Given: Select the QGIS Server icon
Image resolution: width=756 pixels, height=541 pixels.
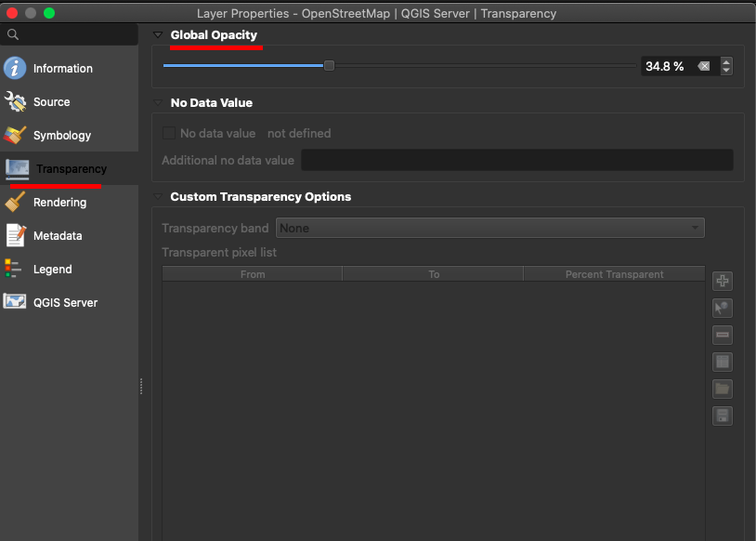Looking at the screenshot, I should pos(15,302).
